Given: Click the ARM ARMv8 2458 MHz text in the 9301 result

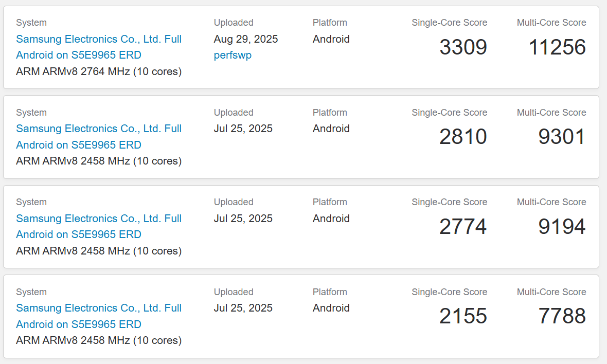Looking at the screenshot, I should click(99, 161).
